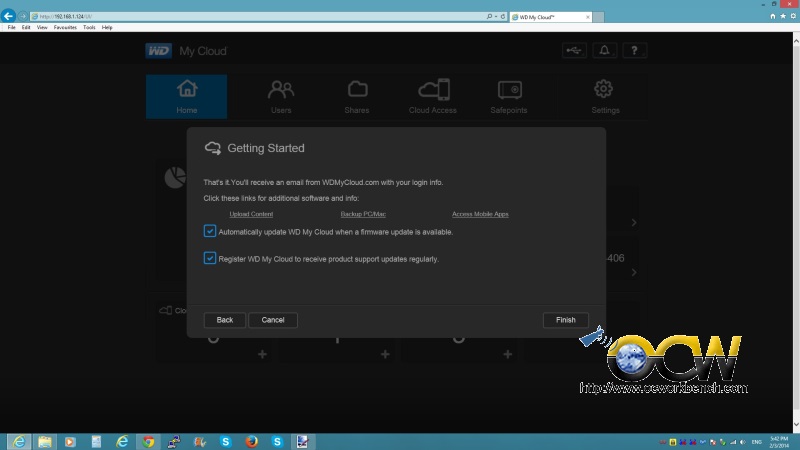Image resolution: width=800 pixels, height=450 pixels.
Task: Click the scrollbar down arrow
Action: (x=796, y=424)
